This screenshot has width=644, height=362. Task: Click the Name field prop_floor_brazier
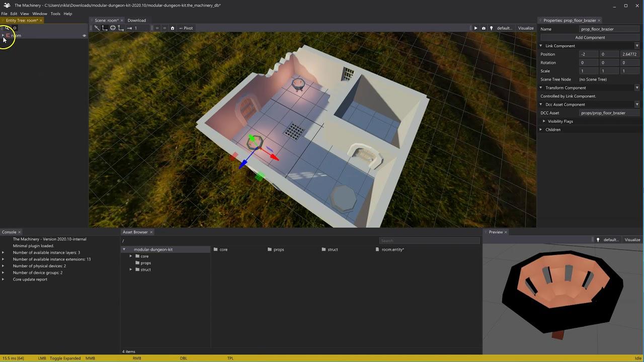click(x=609, y=29)
